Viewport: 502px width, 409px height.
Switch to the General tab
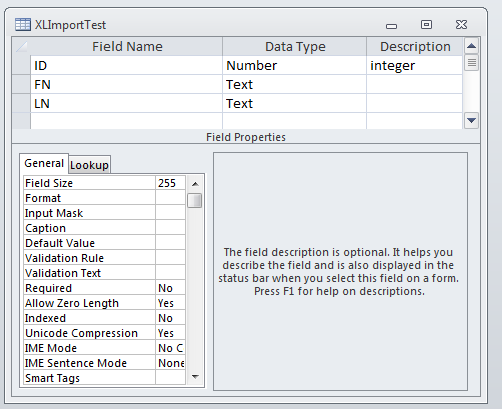tap(44, 163)
